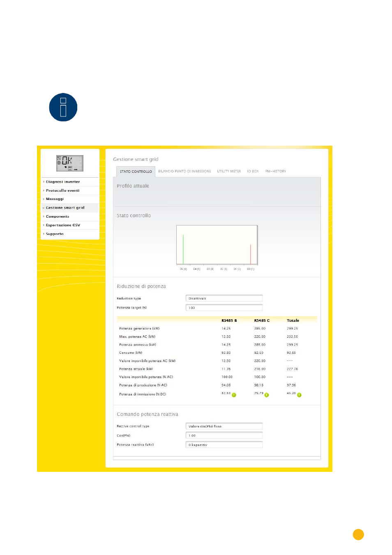The height and width of the screenshot is (555, 392).
Task: Click the 94.08 production value
Action: [x=226, y=385]
